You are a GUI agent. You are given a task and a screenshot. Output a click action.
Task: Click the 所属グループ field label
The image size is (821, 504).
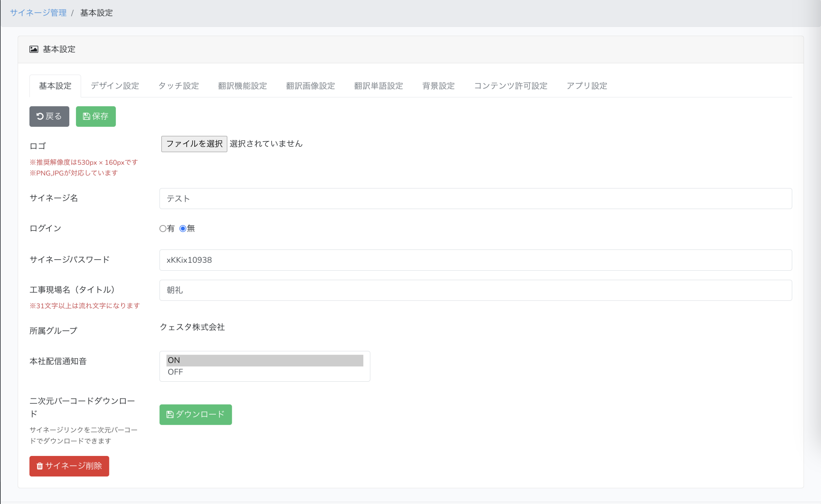click(53, 331)
